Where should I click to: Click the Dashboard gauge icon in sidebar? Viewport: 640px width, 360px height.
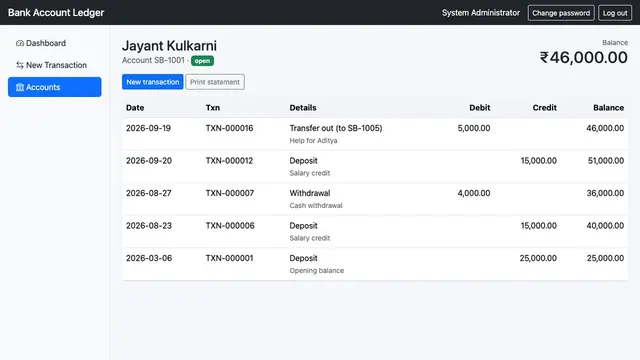pos(20,43)
